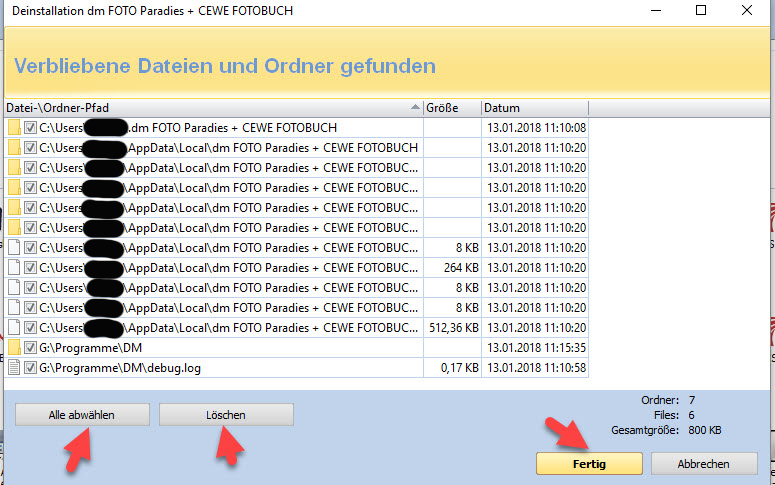This screenshot has height=485, width=775.
Task: Close the Deinstallation window
Action: [x=747, y=10]
